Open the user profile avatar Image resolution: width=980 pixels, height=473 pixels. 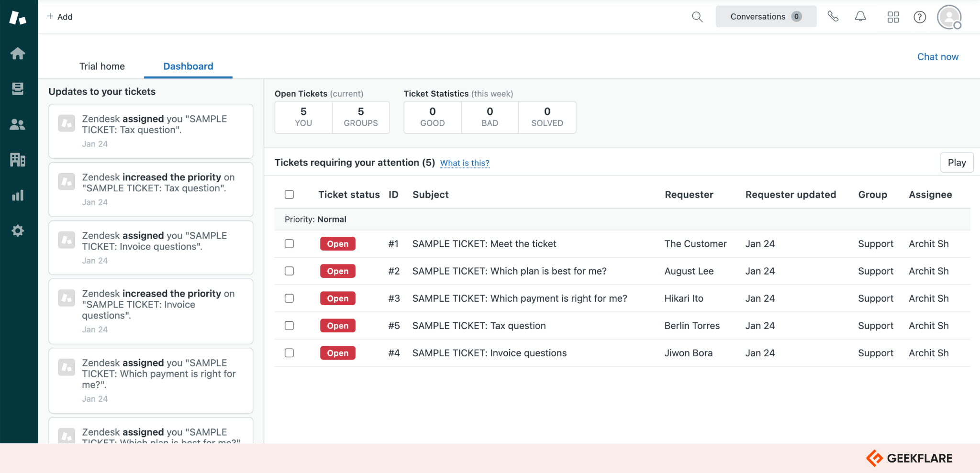coord(949,17)
